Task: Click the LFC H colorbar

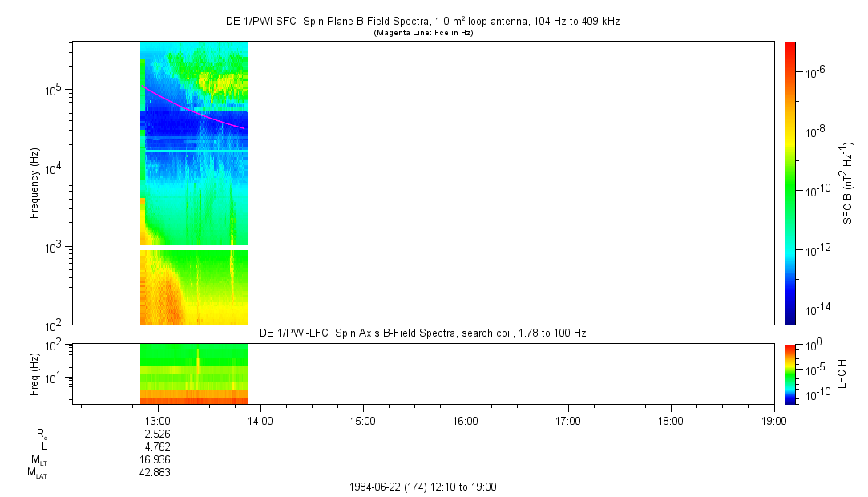Action: 790,373
